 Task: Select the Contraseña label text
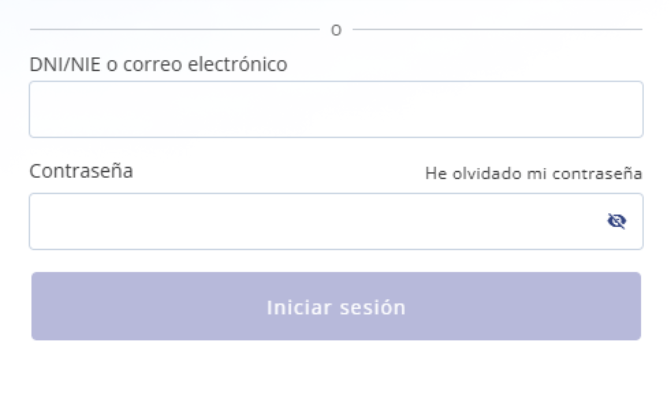coord(82,171)
